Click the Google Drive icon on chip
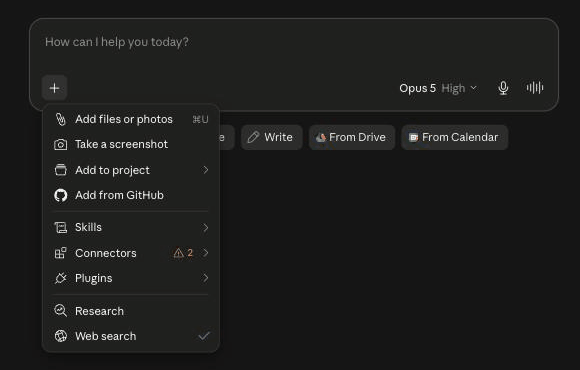The image size is (580, 370). [321, 138]
